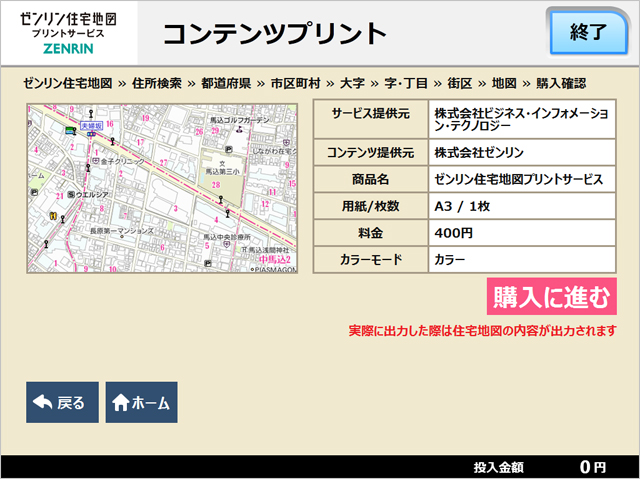The image size is (640, 479).
Task: Click the カラー value cell
Action: [522, 259]
